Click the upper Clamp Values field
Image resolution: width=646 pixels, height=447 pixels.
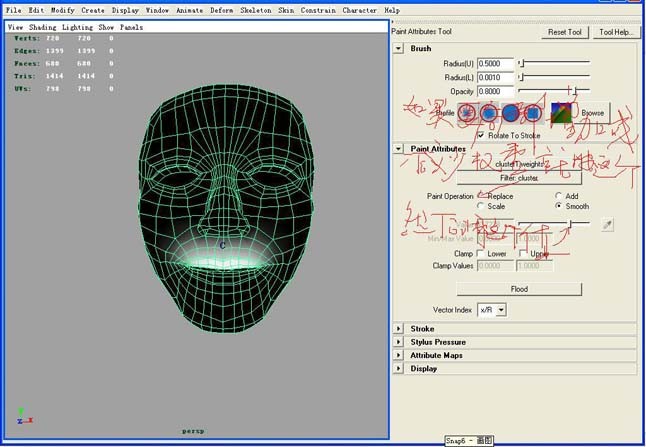[534, 266]
